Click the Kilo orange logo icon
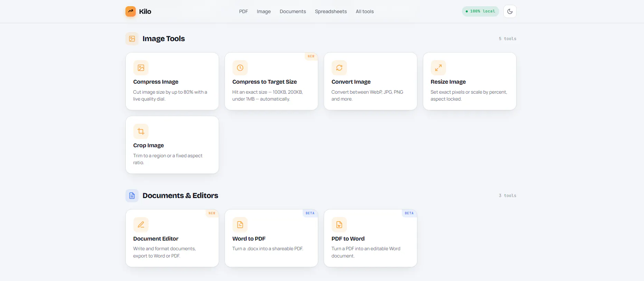 [x=131, y=11]
